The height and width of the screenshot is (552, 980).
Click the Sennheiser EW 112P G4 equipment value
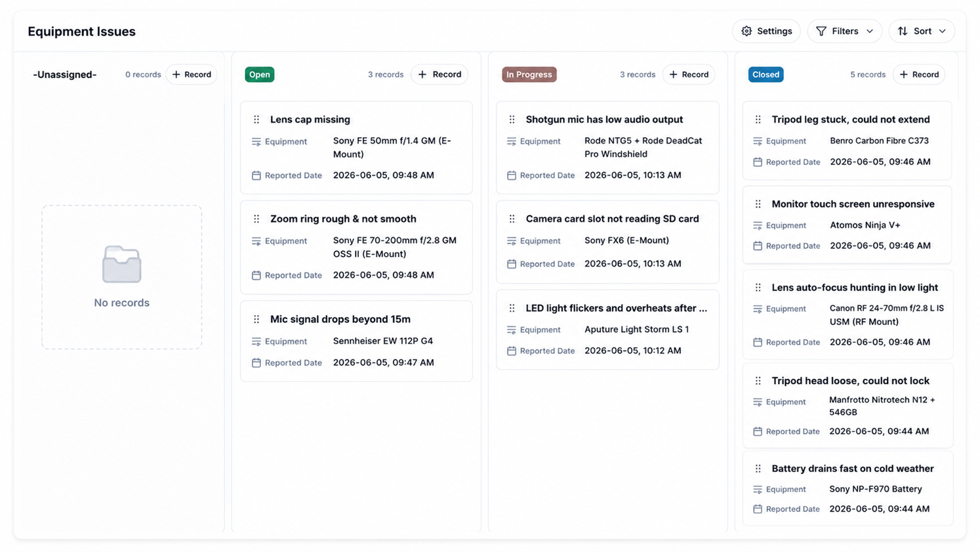click(x=383, y=341)
